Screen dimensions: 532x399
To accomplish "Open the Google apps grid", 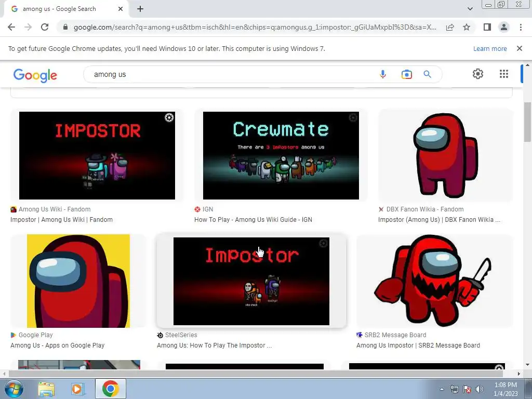I will click(504, 74).
